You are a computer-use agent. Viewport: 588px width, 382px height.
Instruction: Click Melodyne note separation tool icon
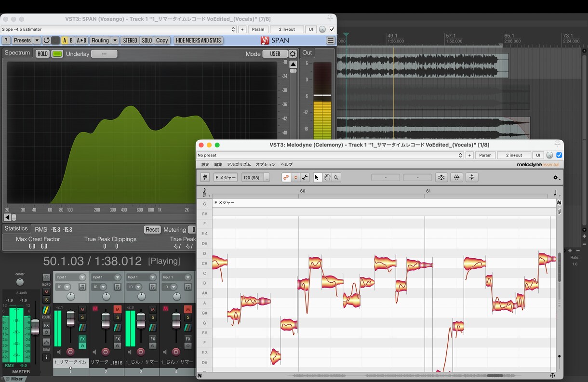click(305, 178)
